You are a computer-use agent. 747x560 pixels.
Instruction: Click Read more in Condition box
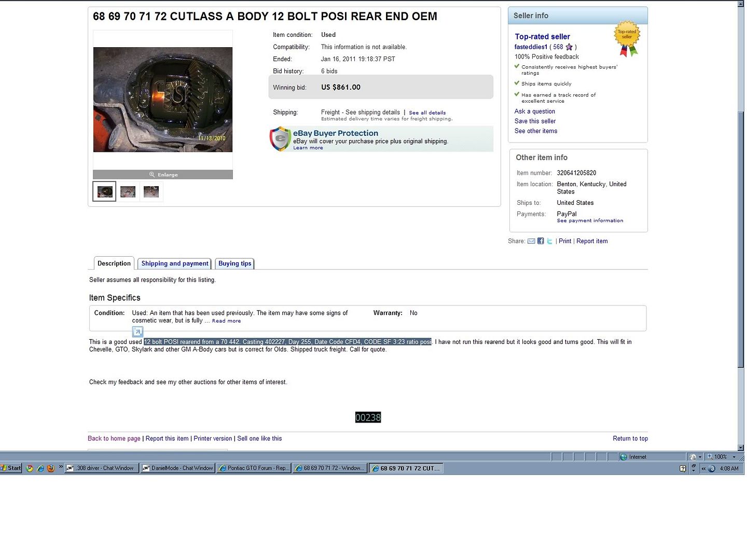click(x=226, y=321)
